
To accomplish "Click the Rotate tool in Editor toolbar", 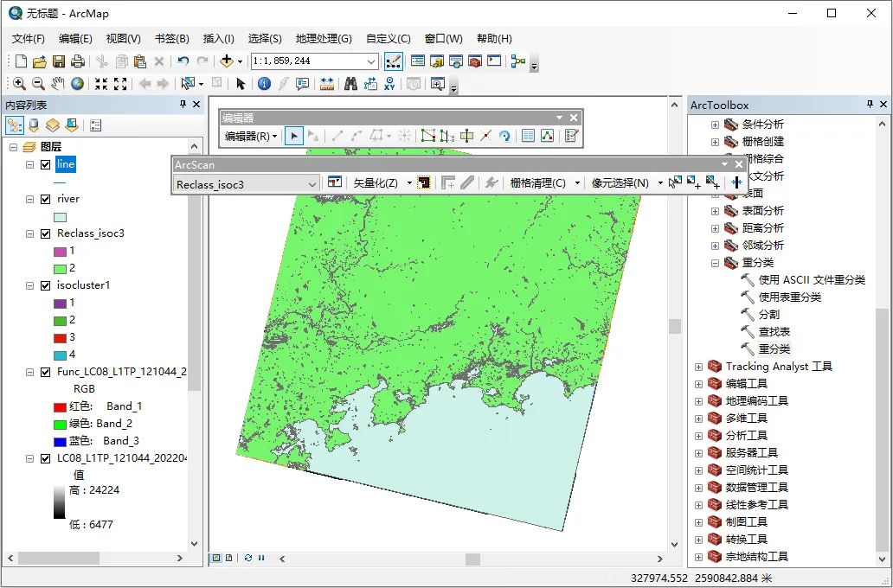I will [504, 136].
